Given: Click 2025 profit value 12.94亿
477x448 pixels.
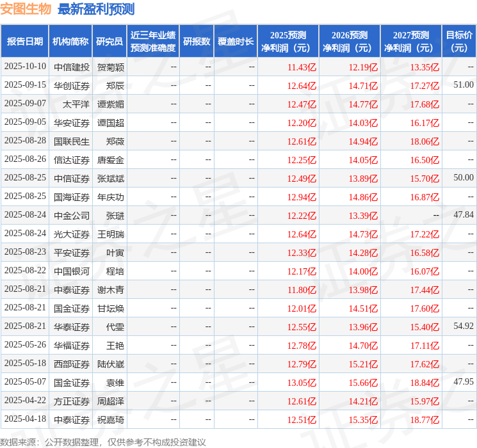Looking at the screenshot, I should (302, 197).
